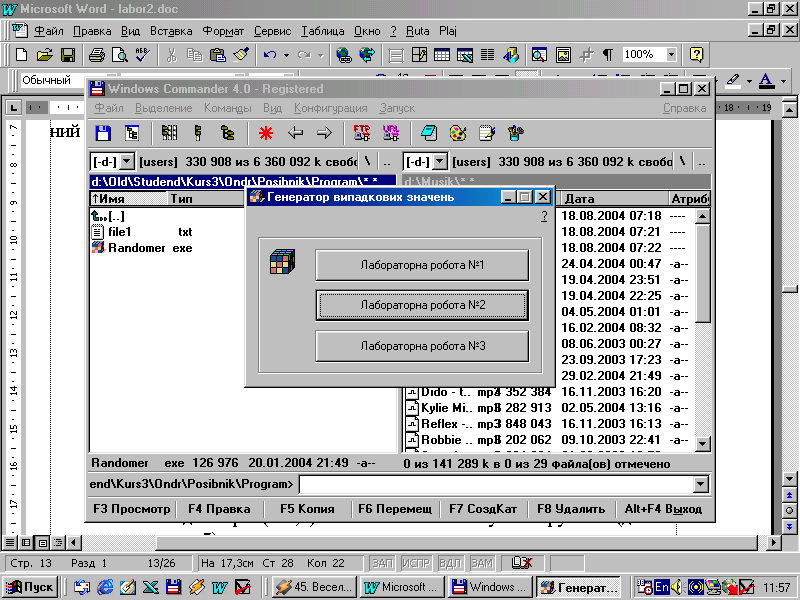This screenshot has width=800, height=600.
Task: Click Commander command line input field
Action: click(x=496, y=484)
